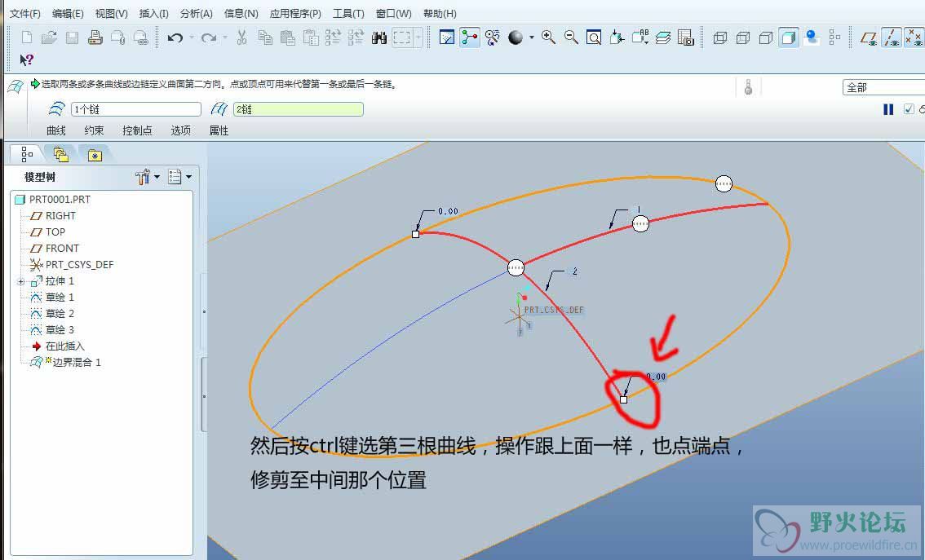Open the 全部 selection filter dropdown
This screenshot has width=925, height=560.
click(x=883, y=88)
